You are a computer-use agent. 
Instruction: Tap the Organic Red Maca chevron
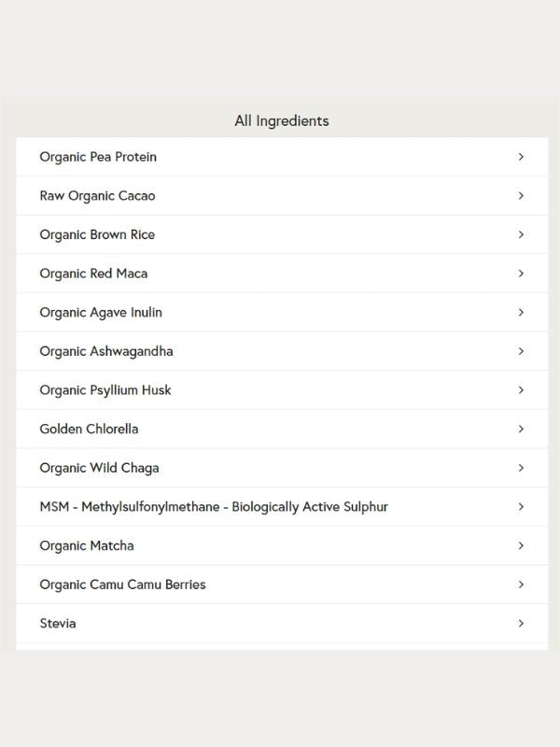pyautogui.click(x=521, y=274)
